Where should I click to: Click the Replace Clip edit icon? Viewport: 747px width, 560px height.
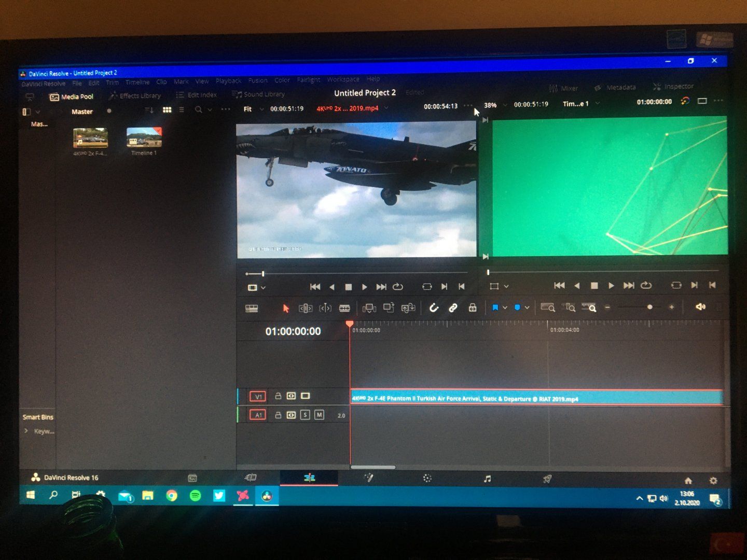point(408,308)
